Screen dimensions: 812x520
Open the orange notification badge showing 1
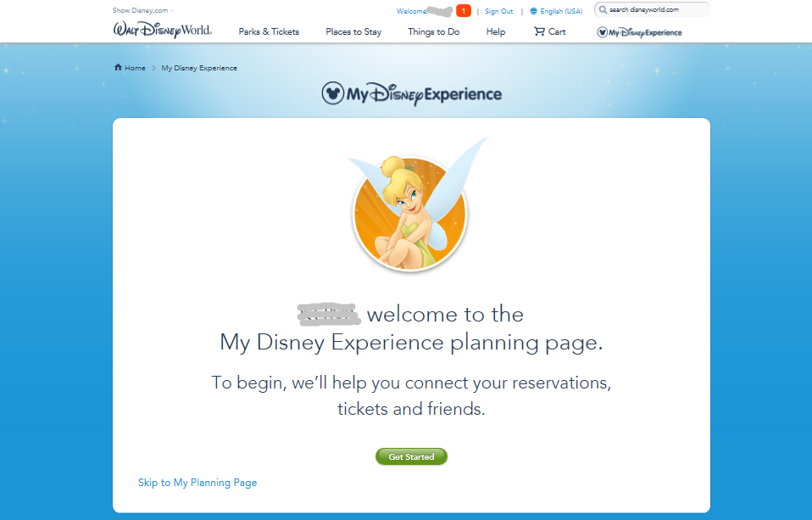464,11
